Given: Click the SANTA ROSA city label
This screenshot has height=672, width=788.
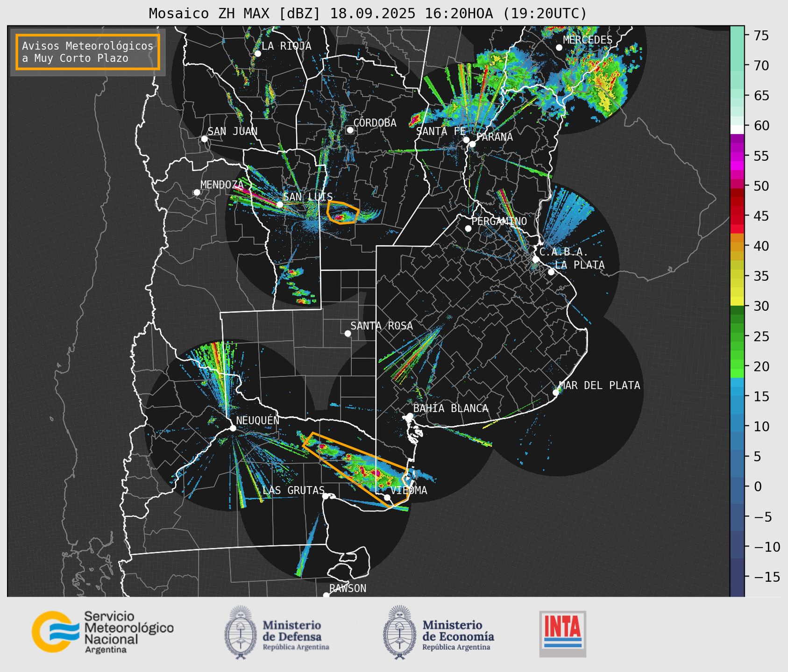Looking at the screenshot, I should pos(382,326).
